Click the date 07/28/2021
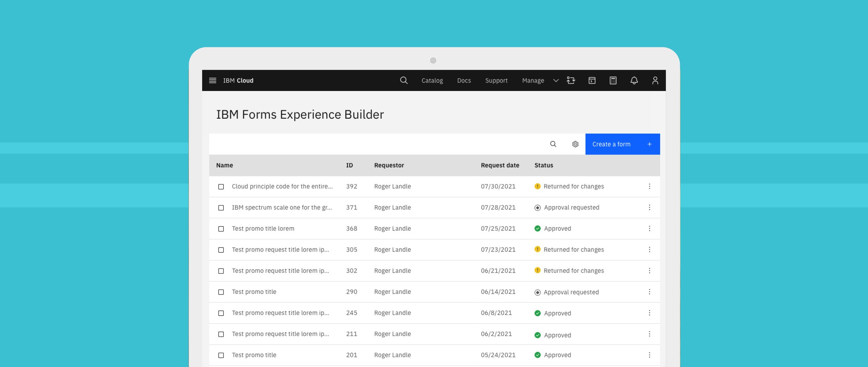 point(498,207)
